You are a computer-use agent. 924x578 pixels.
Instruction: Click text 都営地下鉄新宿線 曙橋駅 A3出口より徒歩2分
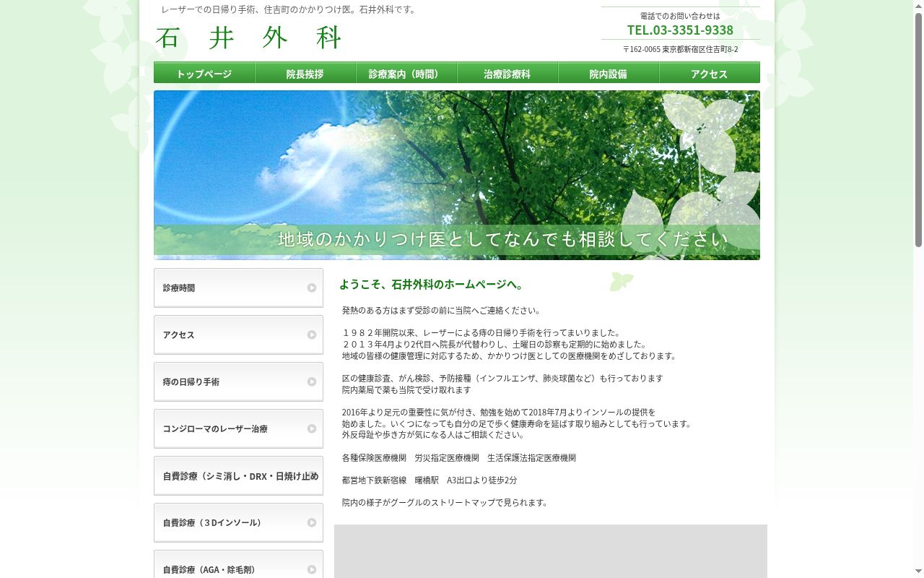[x=430, y=480]
